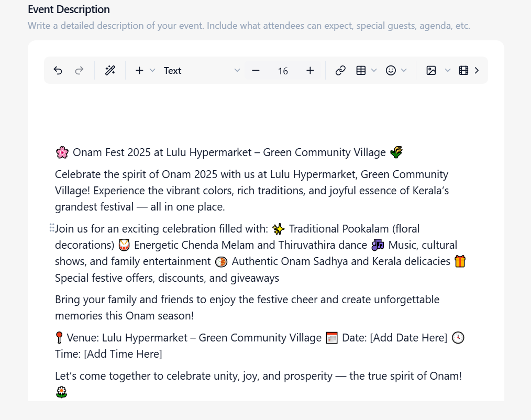Viewport: 531px width, 420px height.
Task: Click the font size field showing 16
Action: (283, 71)
